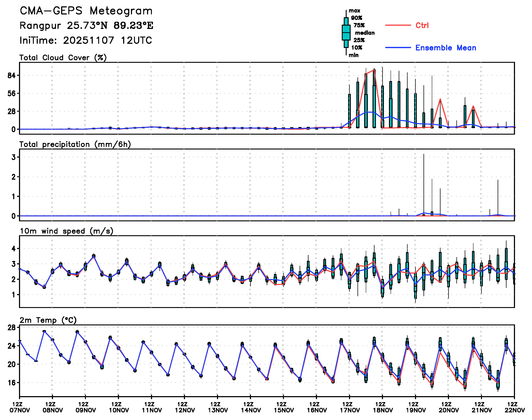
Task: Click the Ensemble Mean legend label
Action: coord(446,48)
